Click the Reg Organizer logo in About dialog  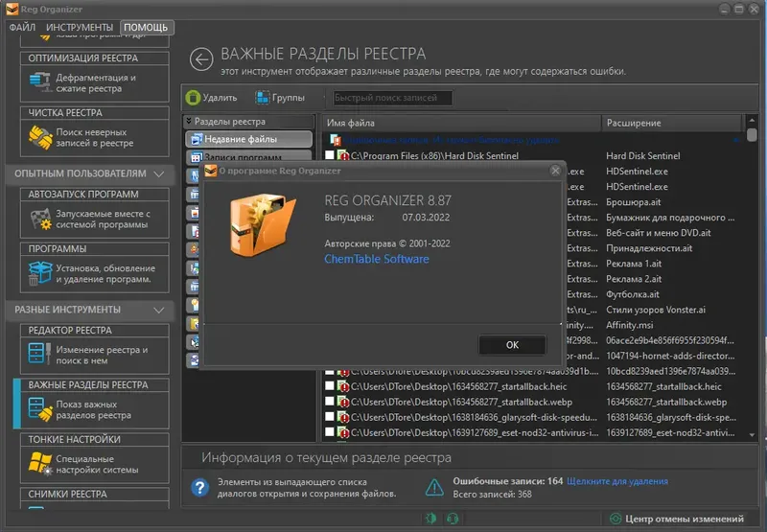[x=262, y=224]
